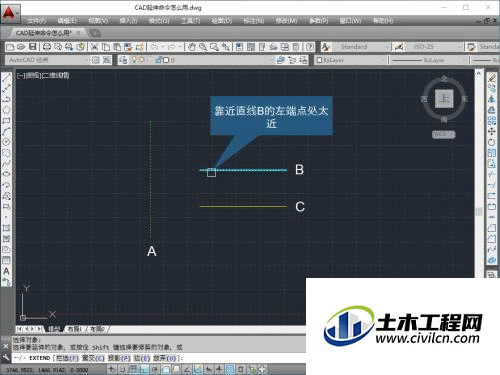
Task: Open the AutoCAD 经典 workspace dropdown
Action: [47, 60]
